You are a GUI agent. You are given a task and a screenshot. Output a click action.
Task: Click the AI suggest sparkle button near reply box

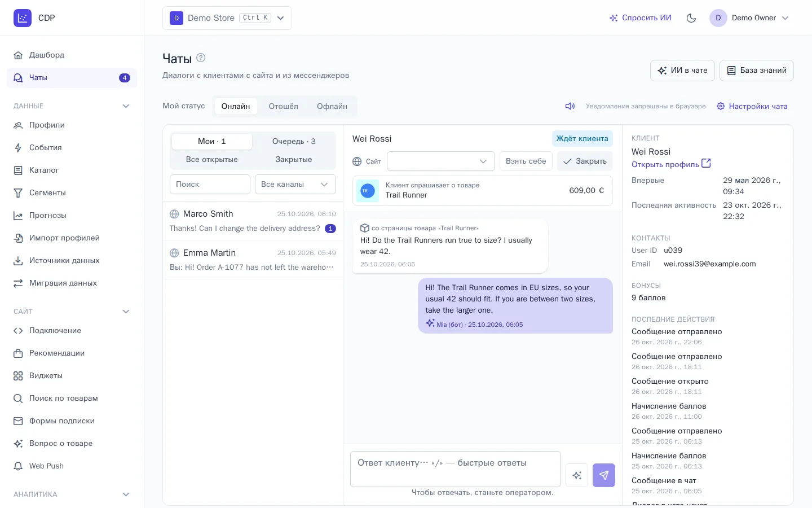tap(577, 475)
